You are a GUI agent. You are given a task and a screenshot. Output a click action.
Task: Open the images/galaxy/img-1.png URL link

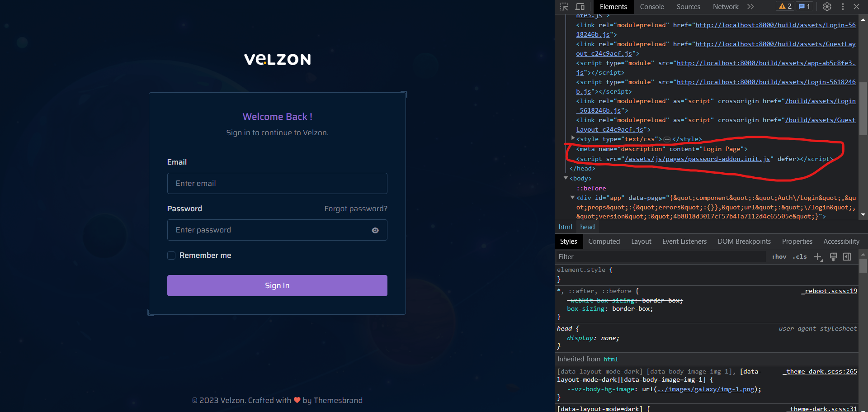pos(706,389)
